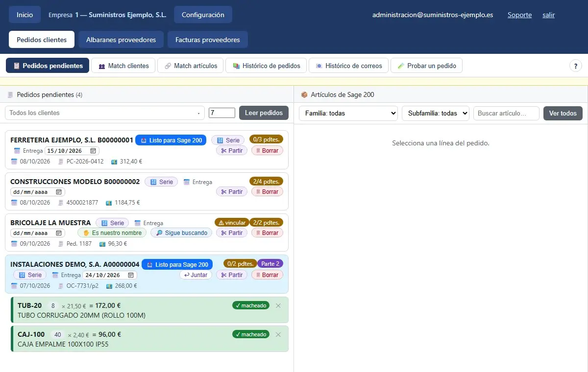Viewport: 588px width, 372px height.
Task: Open the Histórico de pedidos sub-tab
Action: pos(266,66)
